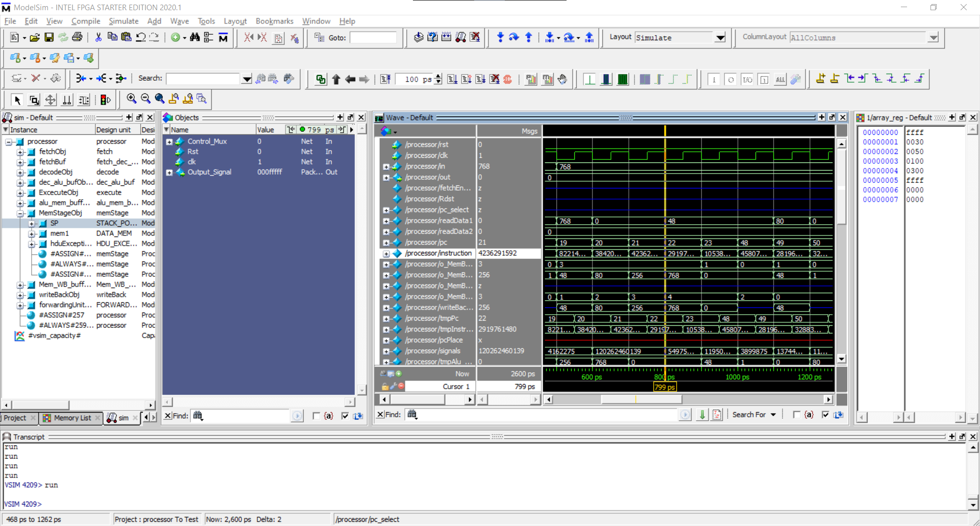Click the Zoom Out magnifier icon

pos(145,99)
